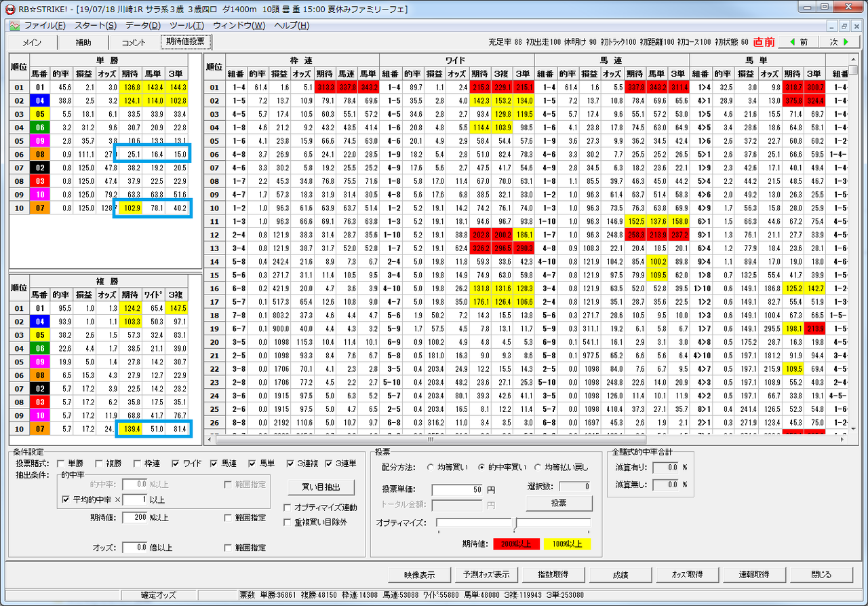Uncheck the 3連単 bet type checkbox
Image resolution: width=868 pixels, height=606 pixels.
330,463
